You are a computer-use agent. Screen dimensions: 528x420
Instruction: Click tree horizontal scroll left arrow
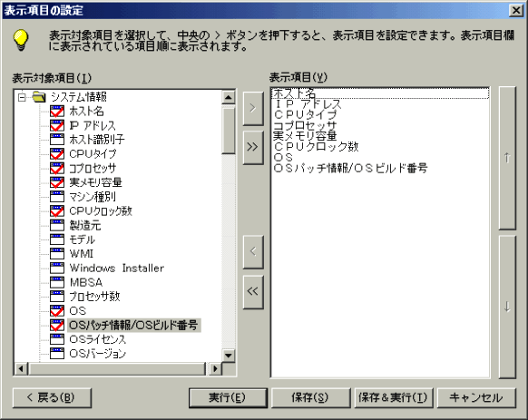21,369
